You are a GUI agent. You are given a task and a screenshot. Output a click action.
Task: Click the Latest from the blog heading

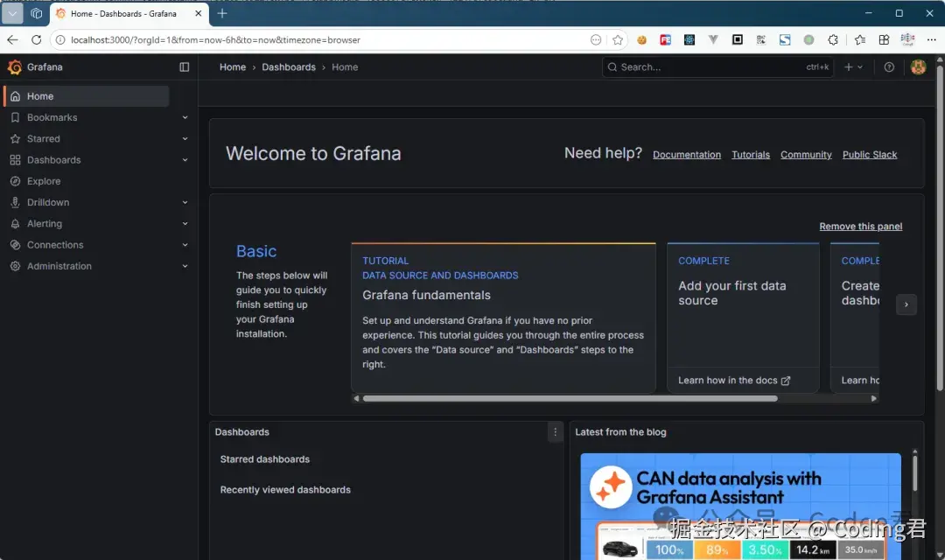(620, 432)
